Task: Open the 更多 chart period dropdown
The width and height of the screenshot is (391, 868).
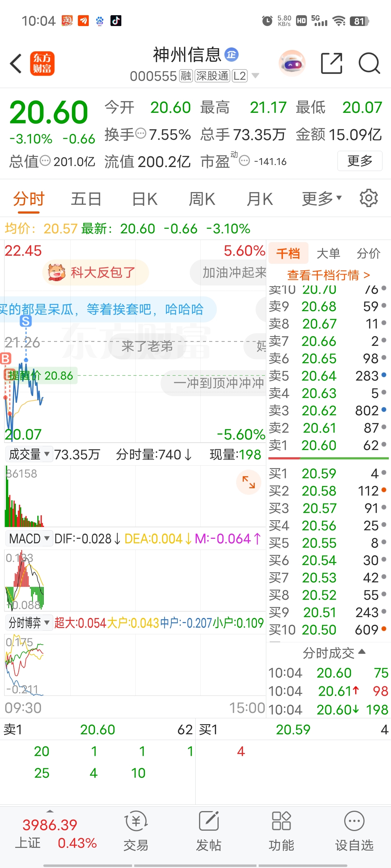Action: 322,198
